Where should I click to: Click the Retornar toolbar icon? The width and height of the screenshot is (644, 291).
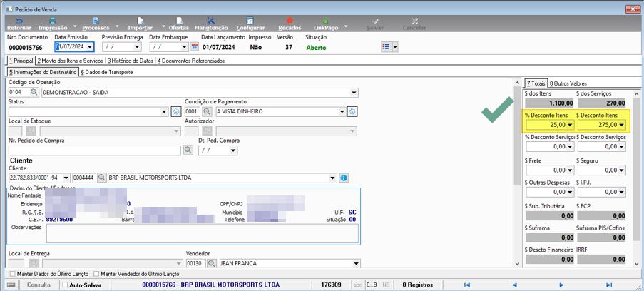click(19, 21)
